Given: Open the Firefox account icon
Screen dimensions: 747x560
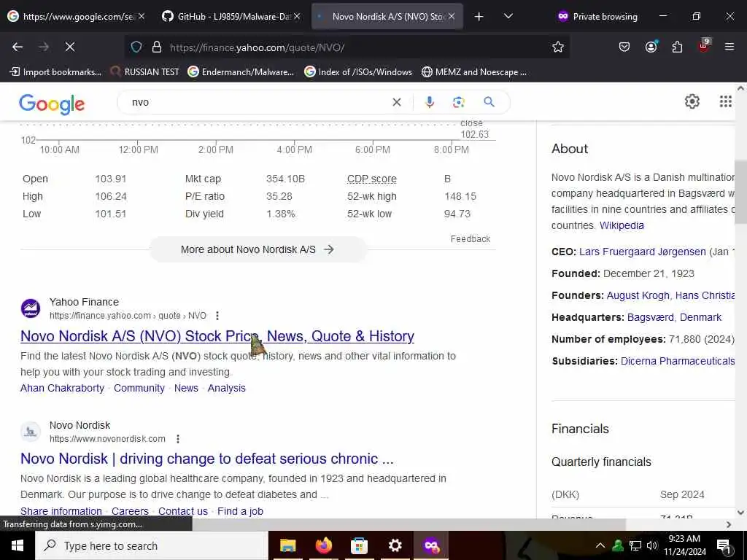Looking at the screenshot, I should 651,47.
